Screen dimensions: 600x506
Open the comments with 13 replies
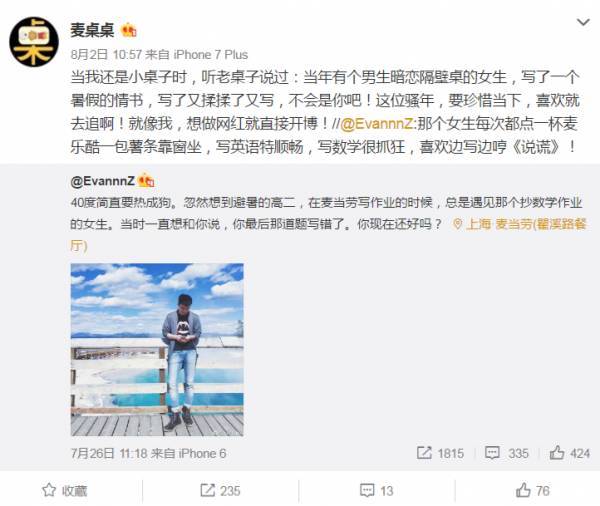tap(377, 490)
